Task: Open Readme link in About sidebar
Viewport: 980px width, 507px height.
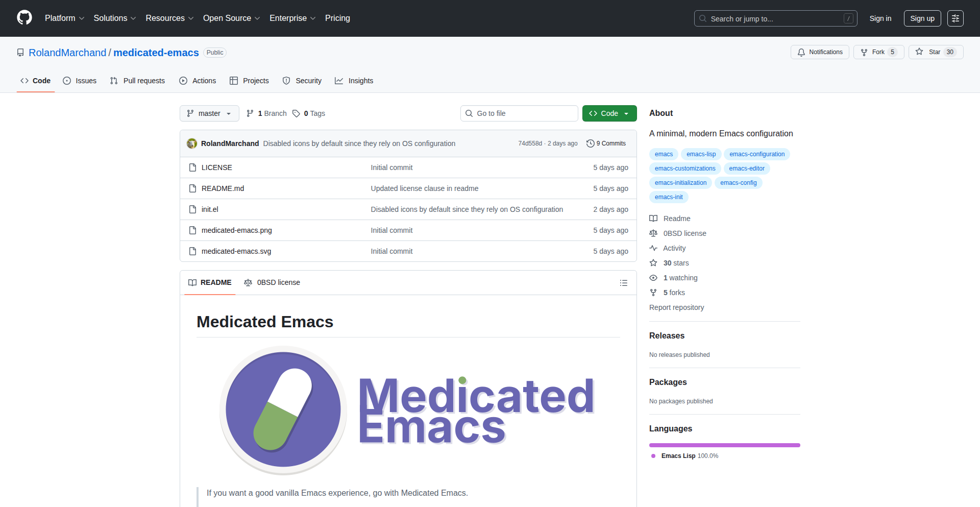Action: tap(670, 219)
